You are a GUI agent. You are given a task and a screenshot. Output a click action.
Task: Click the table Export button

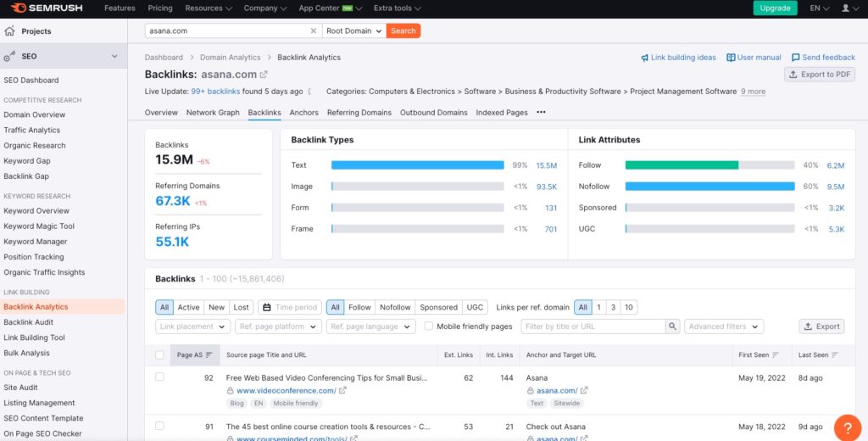coord(822,327)
